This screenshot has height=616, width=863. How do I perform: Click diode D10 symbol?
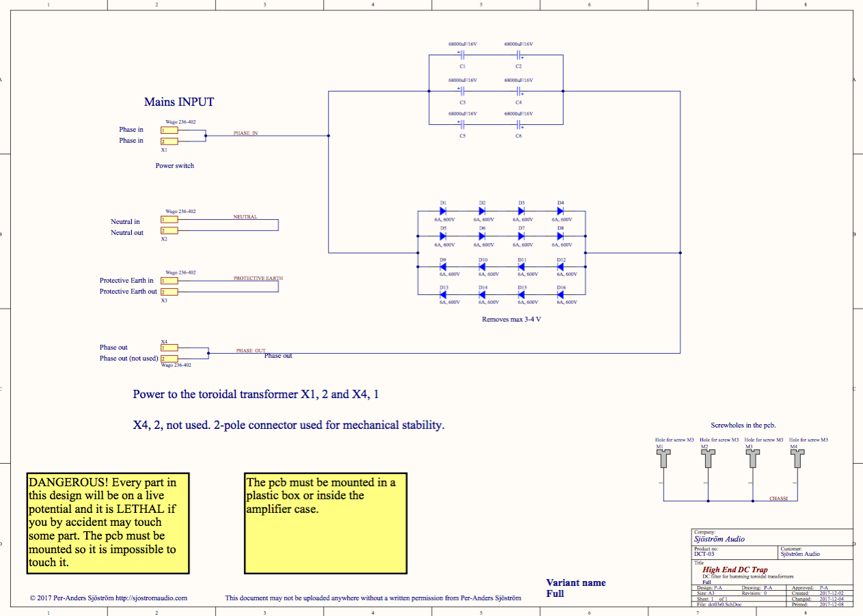(482, 267)
